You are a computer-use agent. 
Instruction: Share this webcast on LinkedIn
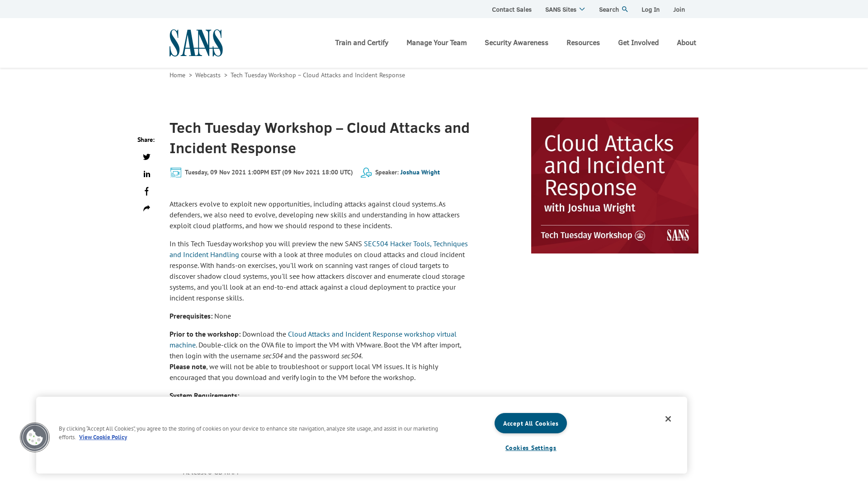[x=146, y=174]
